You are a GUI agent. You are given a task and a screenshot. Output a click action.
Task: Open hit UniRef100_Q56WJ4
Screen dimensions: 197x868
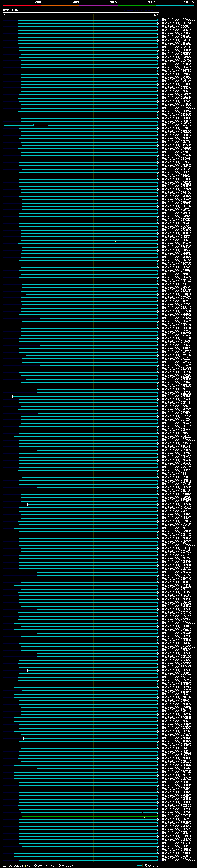[x=177, y=26]
